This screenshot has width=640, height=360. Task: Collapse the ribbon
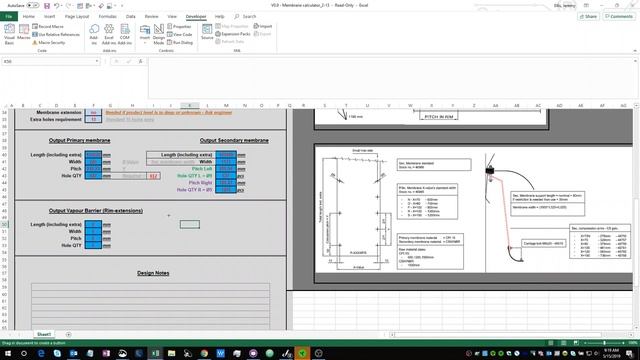(x=635, y=51)
